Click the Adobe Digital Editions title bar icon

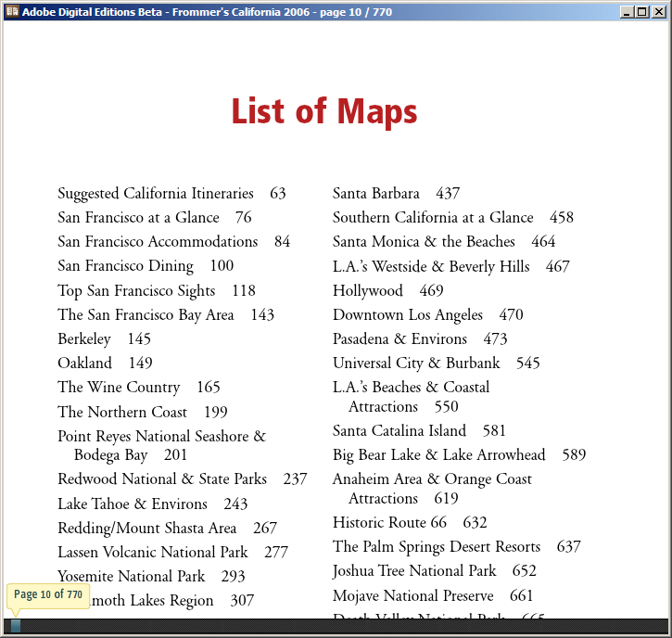click(12, 11)
